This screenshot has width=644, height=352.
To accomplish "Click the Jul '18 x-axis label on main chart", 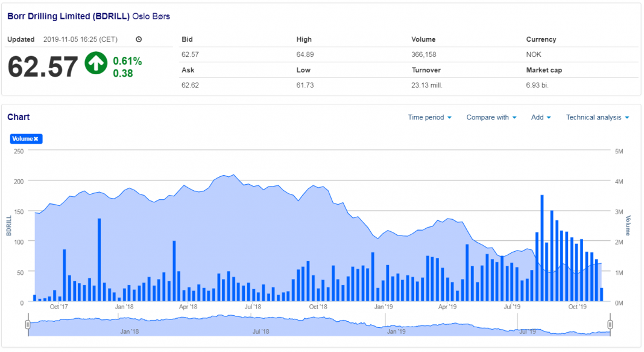I will (x=253, y=307).
